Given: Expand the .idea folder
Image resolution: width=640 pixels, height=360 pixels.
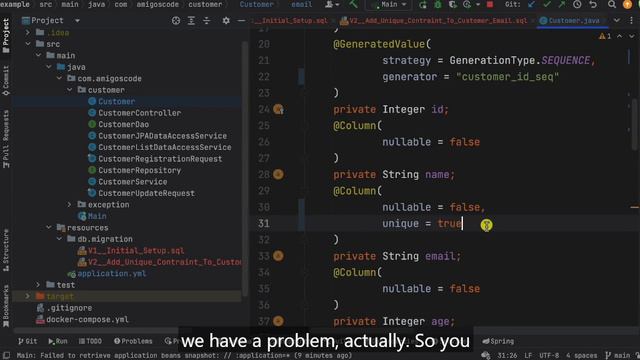Looking at the screenshot, I should (x=28, y=32).
